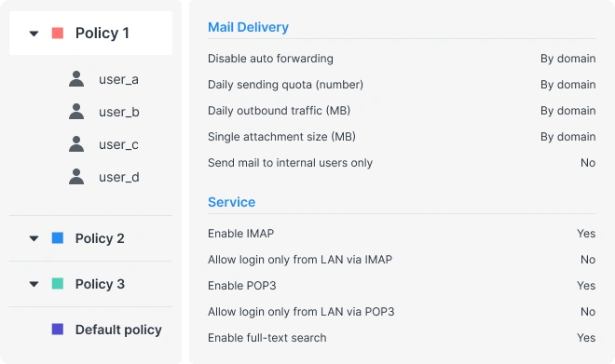The image size is (615, 364).
Task: Click the red Policy 1 color square
Action: tap(58, 33)
